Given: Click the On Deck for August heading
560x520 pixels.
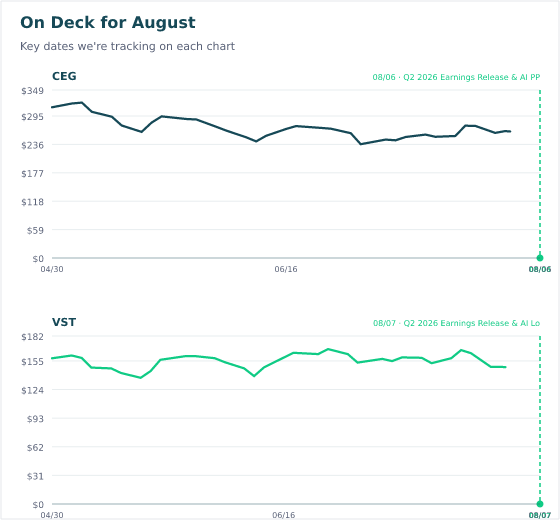Looking at the screenshot, I should 108,22.
